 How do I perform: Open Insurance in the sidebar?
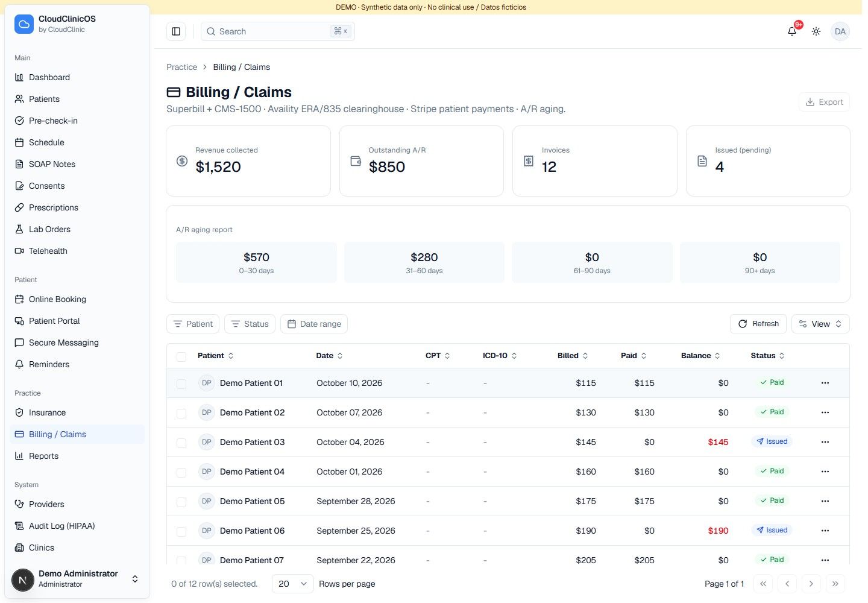pyautogui.click(x=77, y=412)
